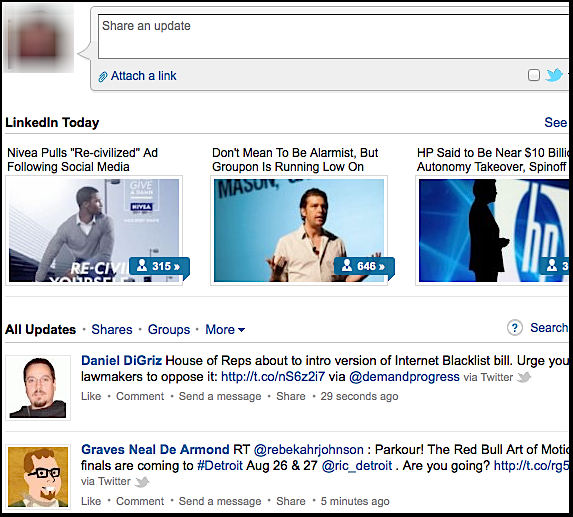Switch to the Shares updates tab
Screen dimensions: 573x517
click(x=112, y=330)
